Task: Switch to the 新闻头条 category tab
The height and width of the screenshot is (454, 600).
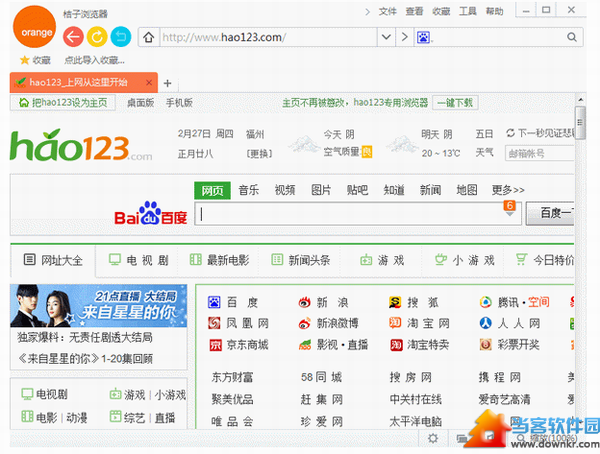Action: (x=301, y=260)
